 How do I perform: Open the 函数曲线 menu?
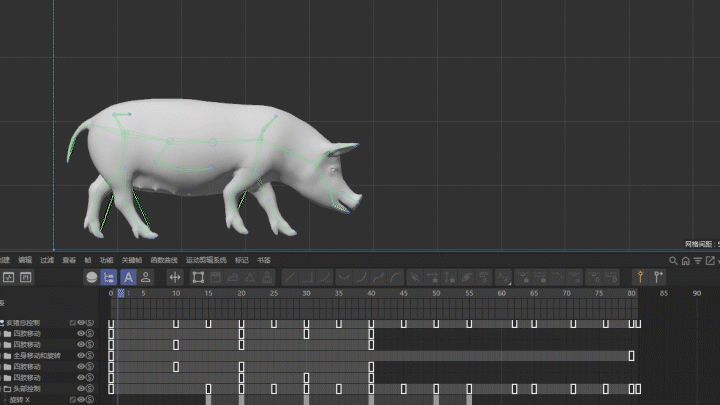point(164,260)
